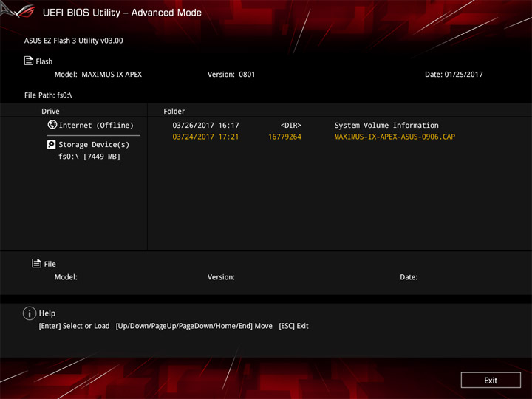Open the System Volume Information folder
This screenshot has width=532, height=399.
(x=386, y=125)
